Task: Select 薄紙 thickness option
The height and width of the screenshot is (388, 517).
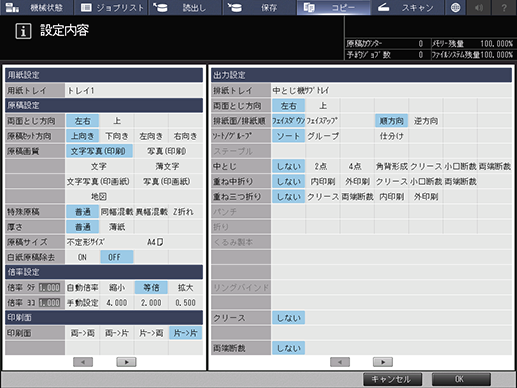Action: pyautogui.click(x=117, y=227)
